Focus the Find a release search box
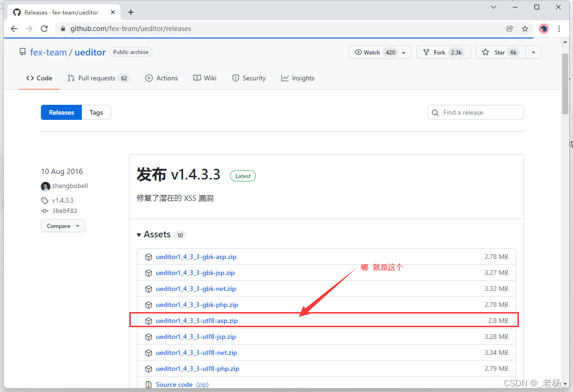This screenshot has width=573, height=392. tap(476, 112)
